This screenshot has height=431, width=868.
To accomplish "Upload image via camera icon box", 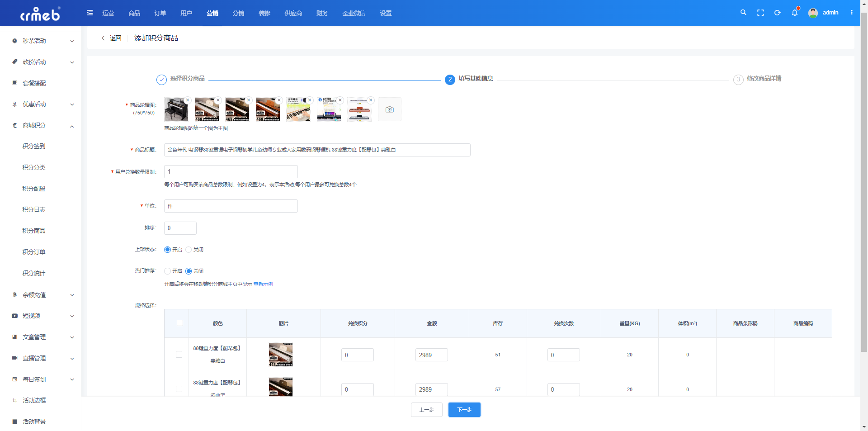I will click(x=390, y=109).
